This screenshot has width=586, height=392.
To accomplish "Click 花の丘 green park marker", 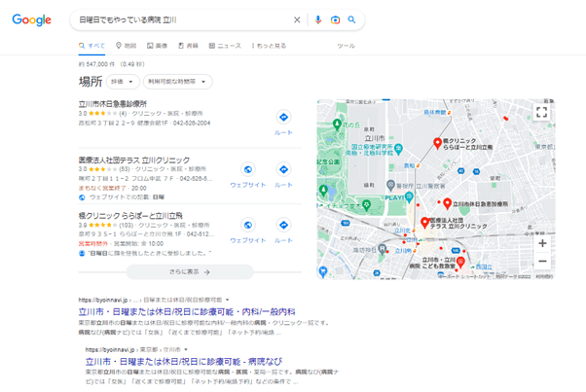I will pyautogui.click(x=337, y=124).
